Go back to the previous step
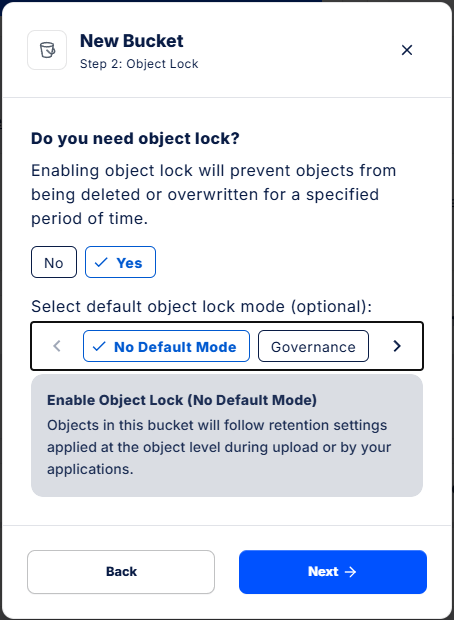Image resolution: width=454 pixels, height=620 pixels. [x=121, y=572]
